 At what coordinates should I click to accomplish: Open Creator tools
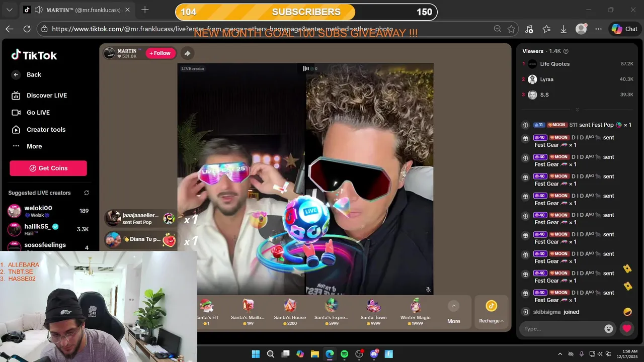pos(38,130)
